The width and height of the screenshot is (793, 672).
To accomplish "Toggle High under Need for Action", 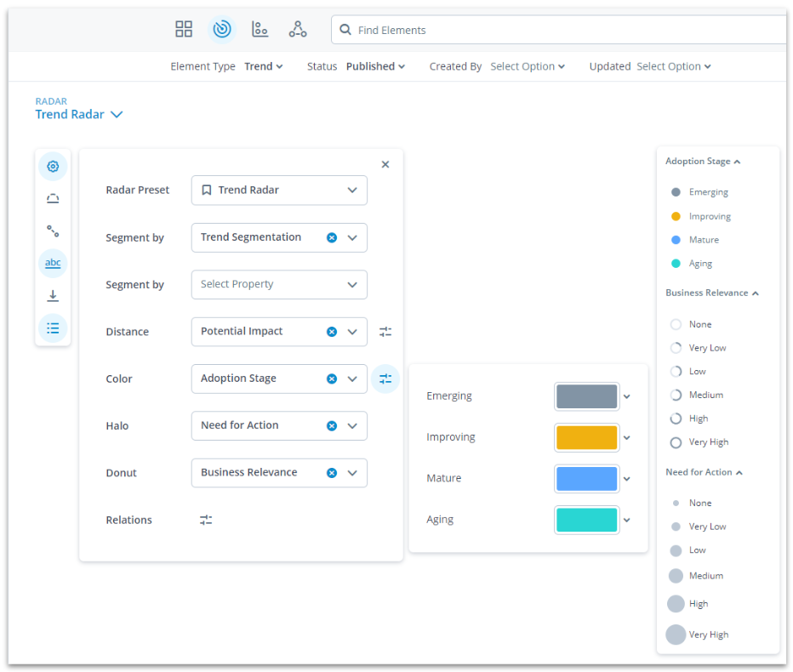I will click(687, 604).
